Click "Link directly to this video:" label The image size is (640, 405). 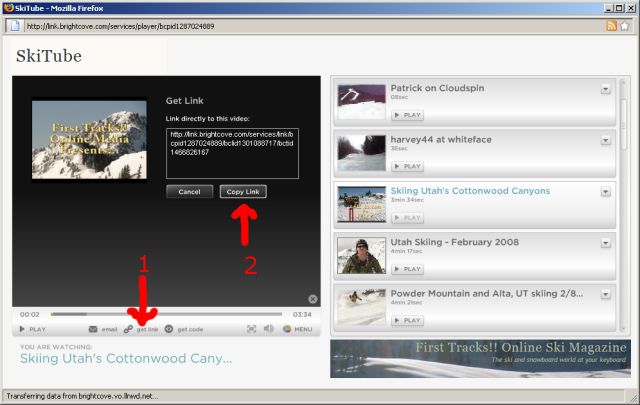click(207, 119)
